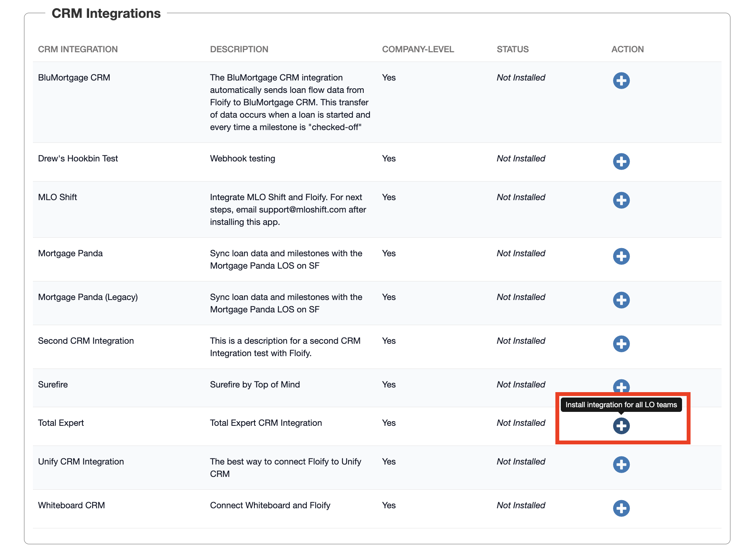Select the Total Expert row name

point(61,423)
